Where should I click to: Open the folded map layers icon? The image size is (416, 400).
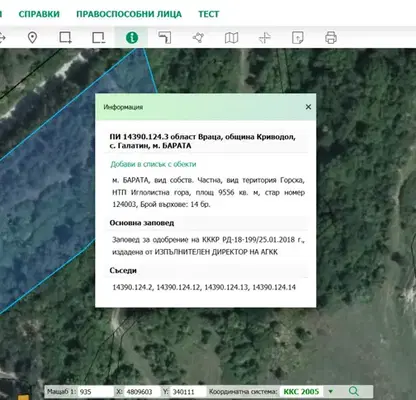pyautogui.click(x=231, y=38)
